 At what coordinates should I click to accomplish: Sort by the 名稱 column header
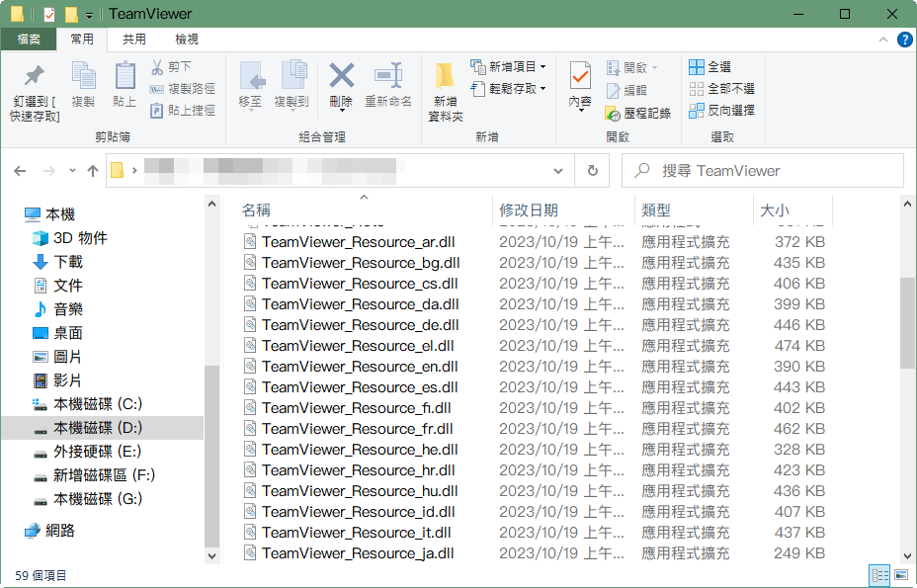tap(256, 210)
